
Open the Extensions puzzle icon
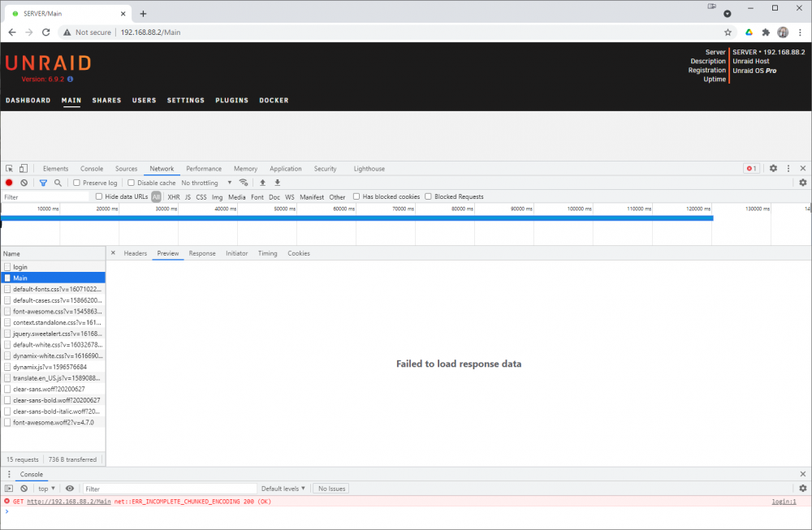[x=766, y=32]
